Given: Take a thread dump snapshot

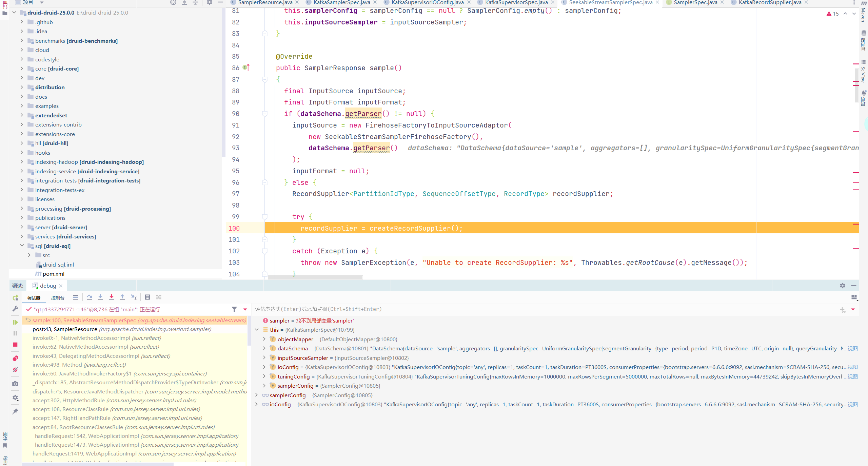Looking at the screenshot, I should click(15, 384).
